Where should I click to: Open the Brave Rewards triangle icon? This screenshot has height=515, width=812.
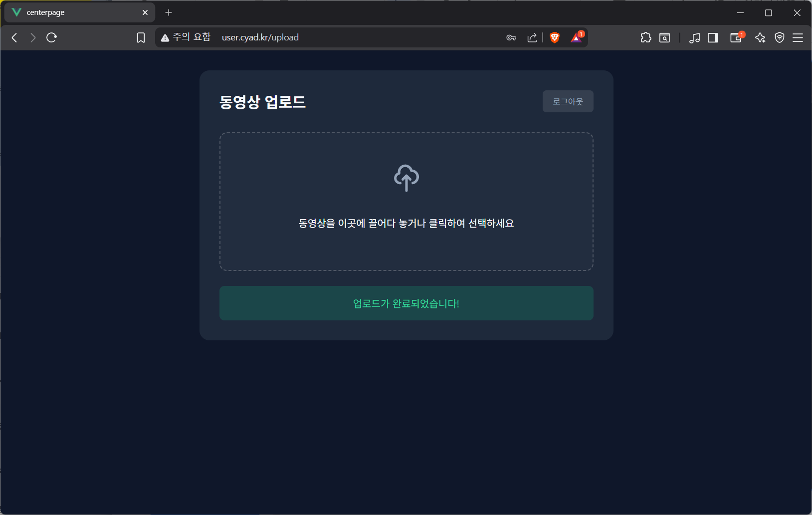(577, 37)
